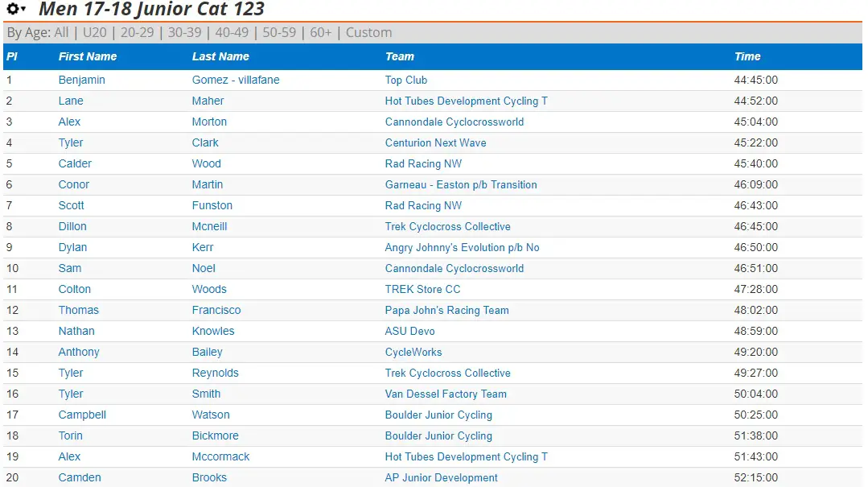The image size is (868, 487).
Task: Click first name Calder
Action: click(x=76, y=164)
